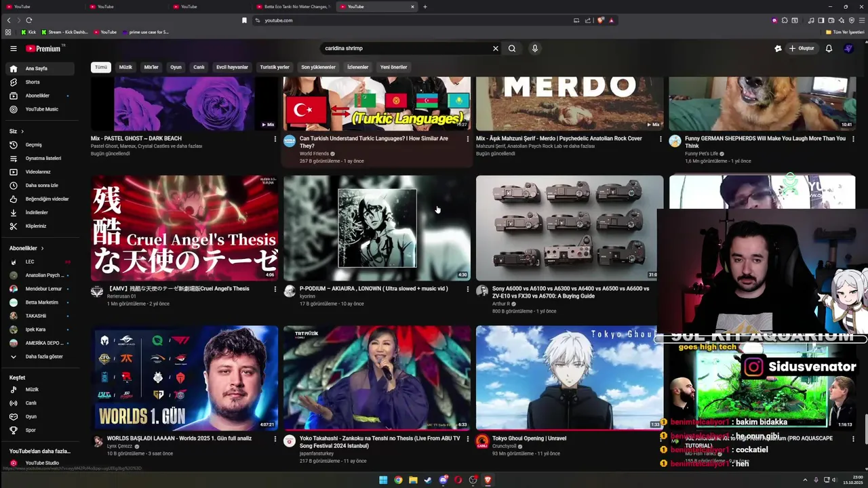
Task: Reload the page in browser toolbar
Action: click(29, 20)
